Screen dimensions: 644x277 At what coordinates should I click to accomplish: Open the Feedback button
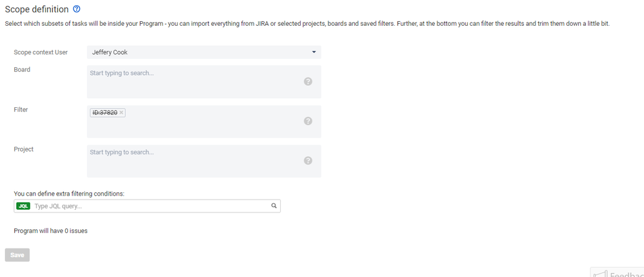coord(618,272)
